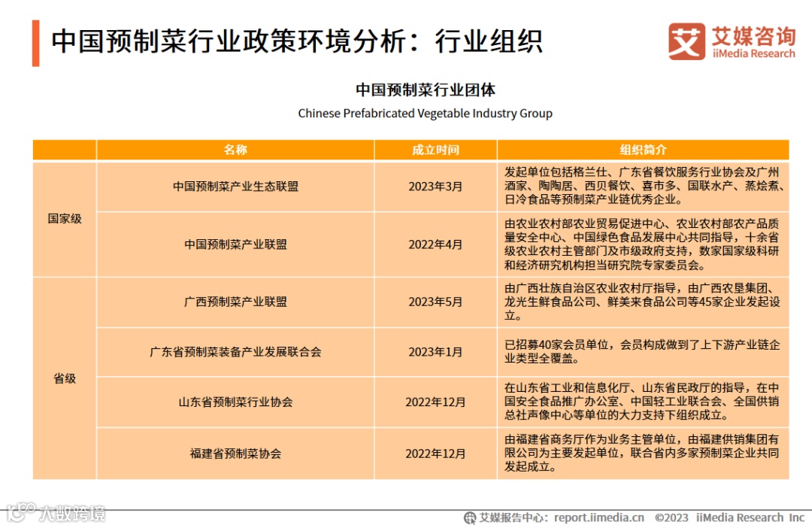The width and height of the screenshot is (812, 528).
Task: Click the globe icon beside 艾媒报告中心
Action: (470, 517)
